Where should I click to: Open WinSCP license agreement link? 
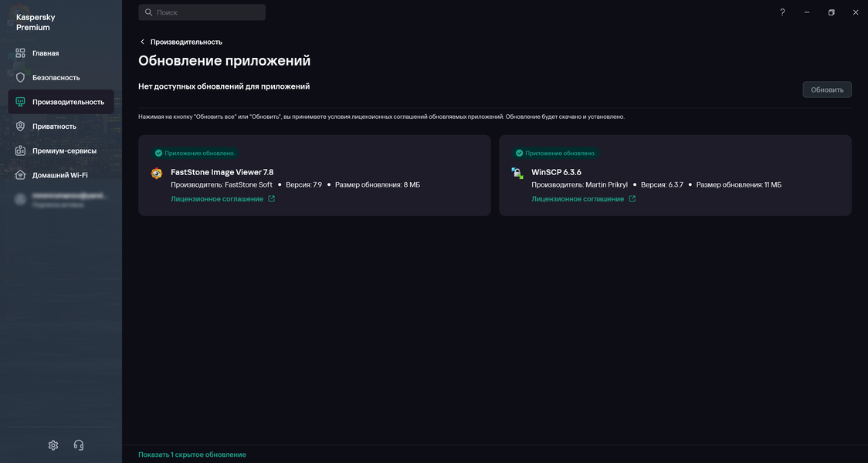[578, 199]
